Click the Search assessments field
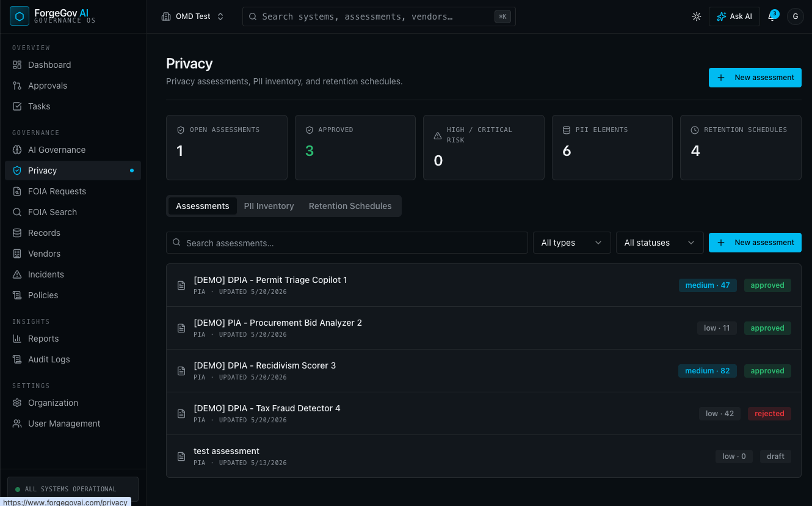This screenshot has width=812, height=506. click(x=347, y=243)
